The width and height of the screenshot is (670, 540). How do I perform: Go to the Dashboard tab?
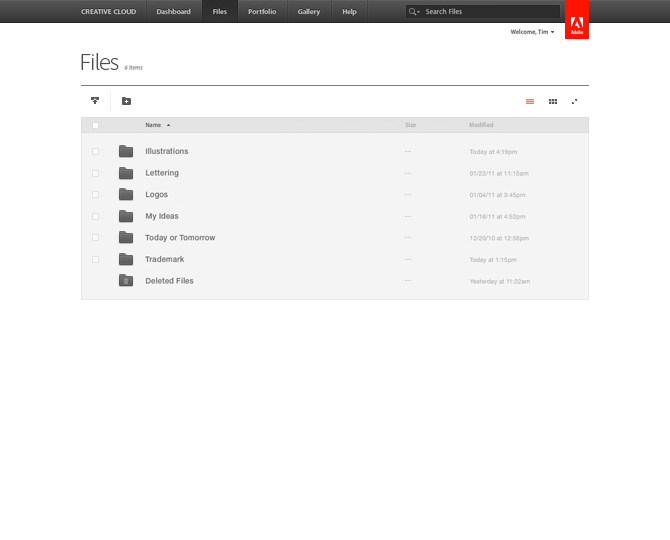[x=173, y=12]
